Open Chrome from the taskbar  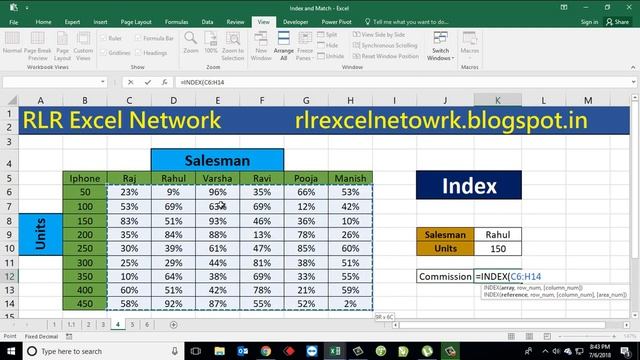coord(266,351)
